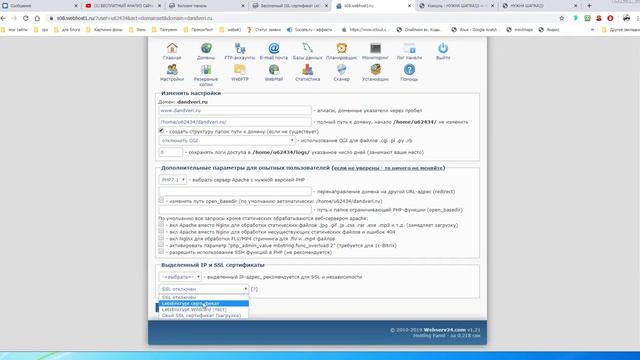Screen dimensions: 640x360
Task: Click the redirect URL input field
Action: point(235,191)
